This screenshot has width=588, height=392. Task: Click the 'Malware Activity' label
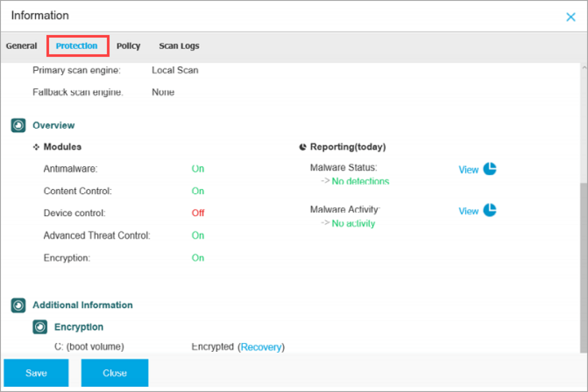click(345, 210)
